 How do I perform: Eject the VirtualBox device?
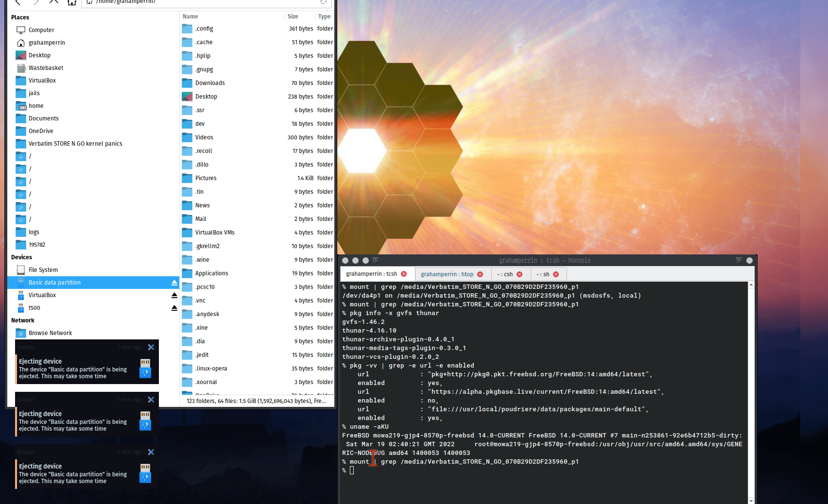(x=174, y=295)
